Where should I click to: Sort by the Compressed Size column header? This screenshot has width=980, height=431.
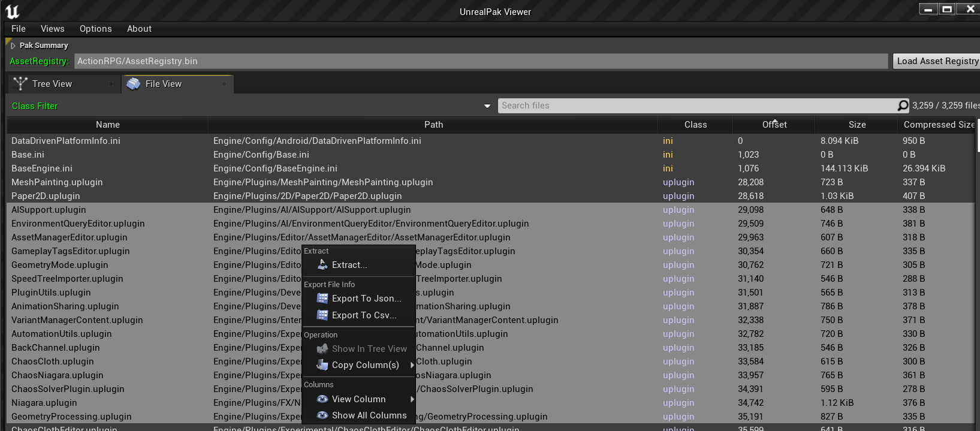(938, 125)
